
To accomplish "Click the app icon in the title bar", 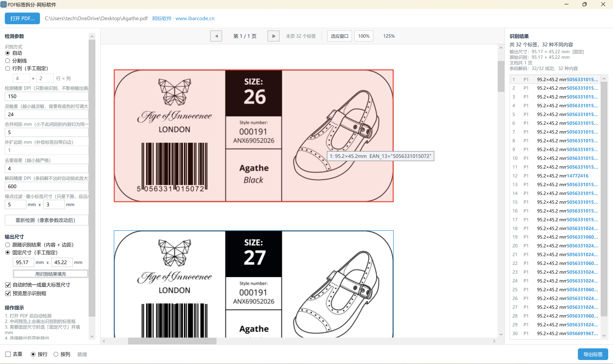I will tap(3, 4).
